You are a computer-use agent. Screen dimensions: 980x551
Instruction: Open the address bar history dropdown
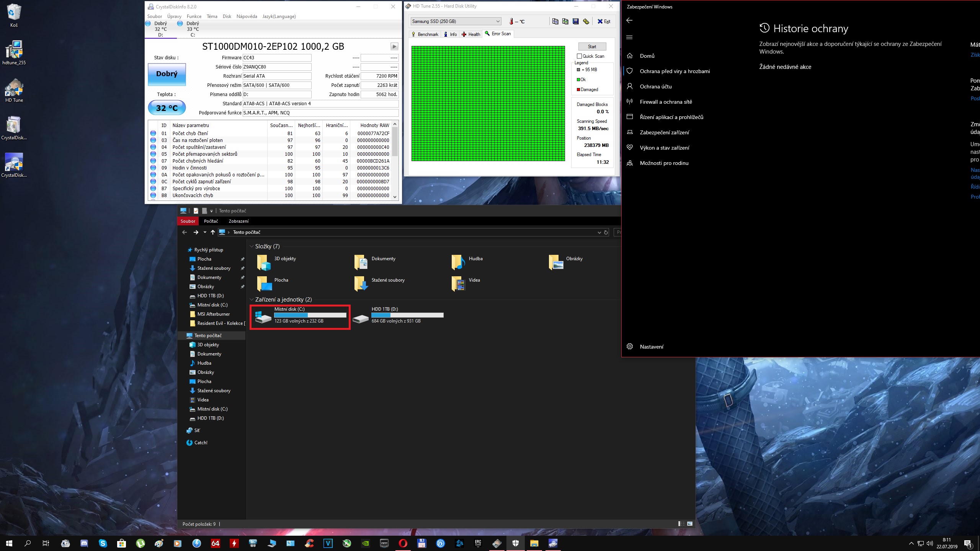[x=599, y=232]
